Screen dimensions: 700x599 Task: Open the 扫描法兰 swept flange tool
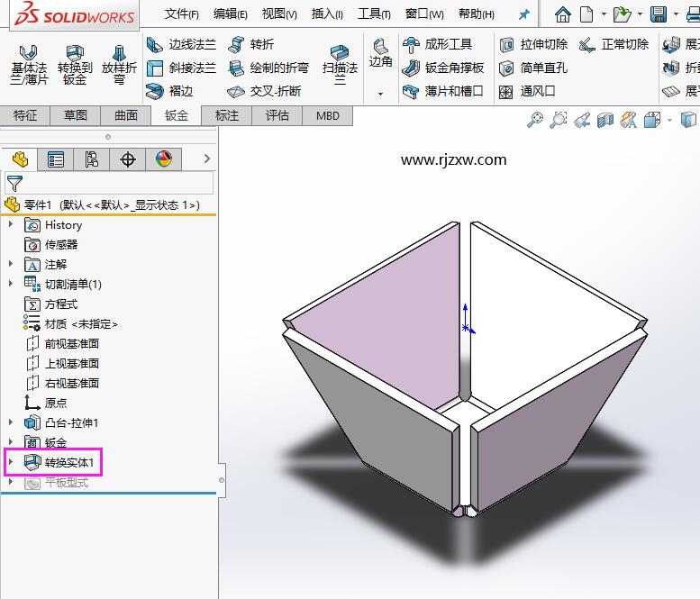pos(340,65)
